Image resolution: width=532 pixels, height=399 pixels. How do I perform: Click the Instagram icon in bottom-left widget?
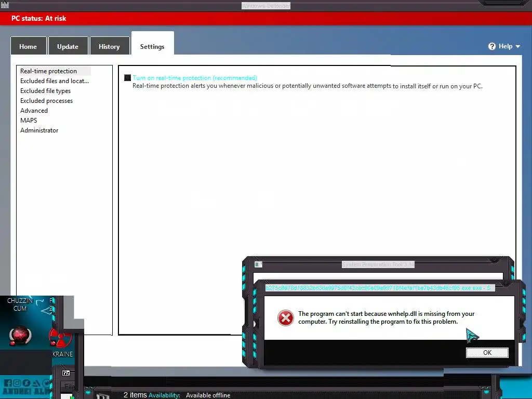[x=17, y=383]
